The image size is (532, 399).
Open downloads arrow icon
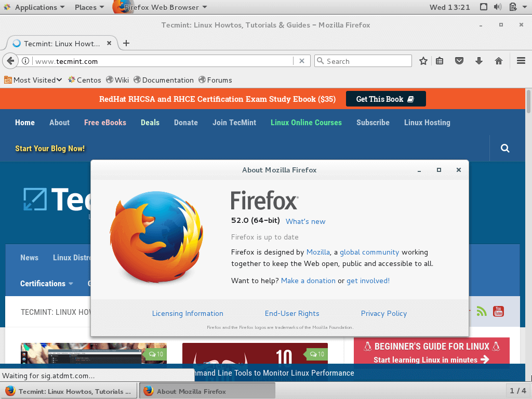pos(478,61)
